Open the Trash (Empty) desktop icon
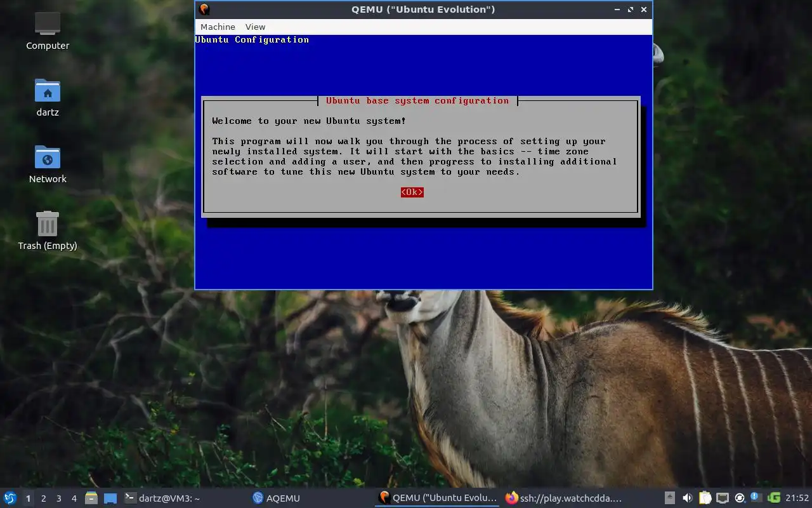The height and width of the screenshot is (508, 812). point(48,231)
